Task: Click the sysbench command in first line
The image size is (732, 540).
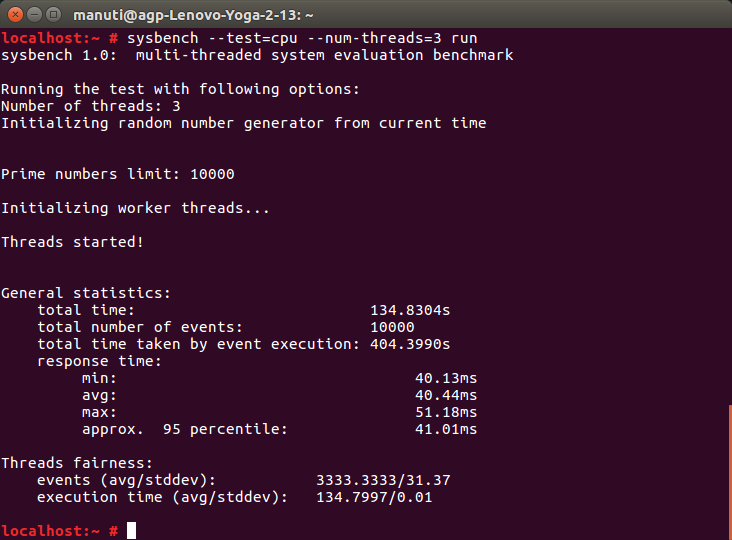Action: tap(162, 38)
